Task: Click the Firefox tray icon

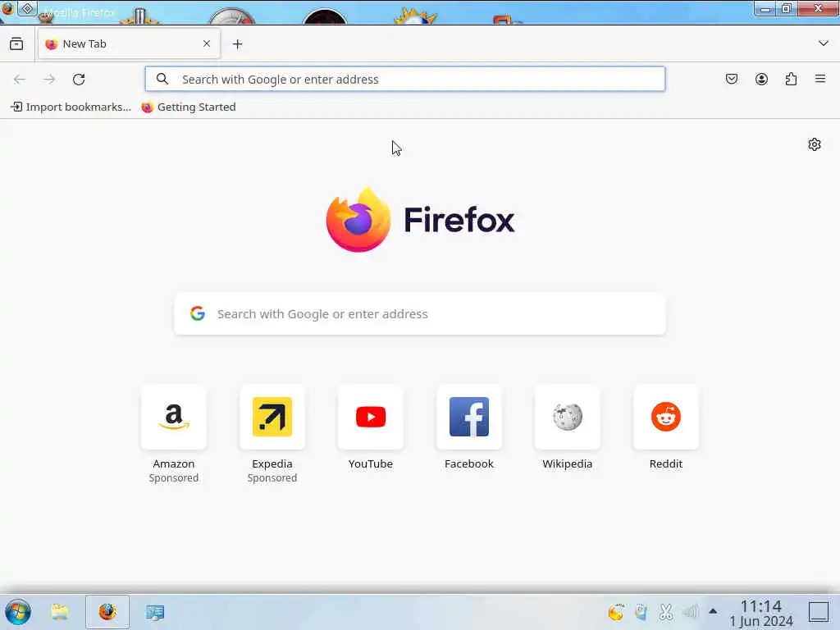Action: [616, 612]
